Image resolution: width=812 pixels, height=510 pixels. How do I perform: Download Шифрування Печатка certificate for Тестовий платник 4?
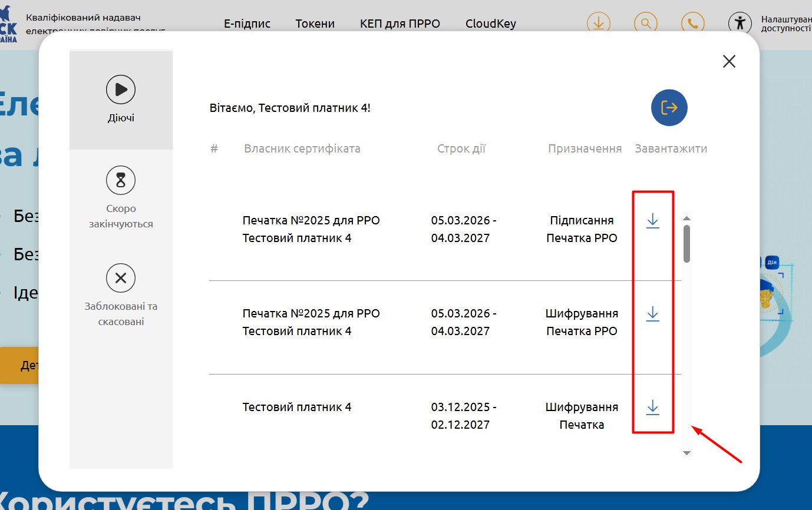click(652, 408)
